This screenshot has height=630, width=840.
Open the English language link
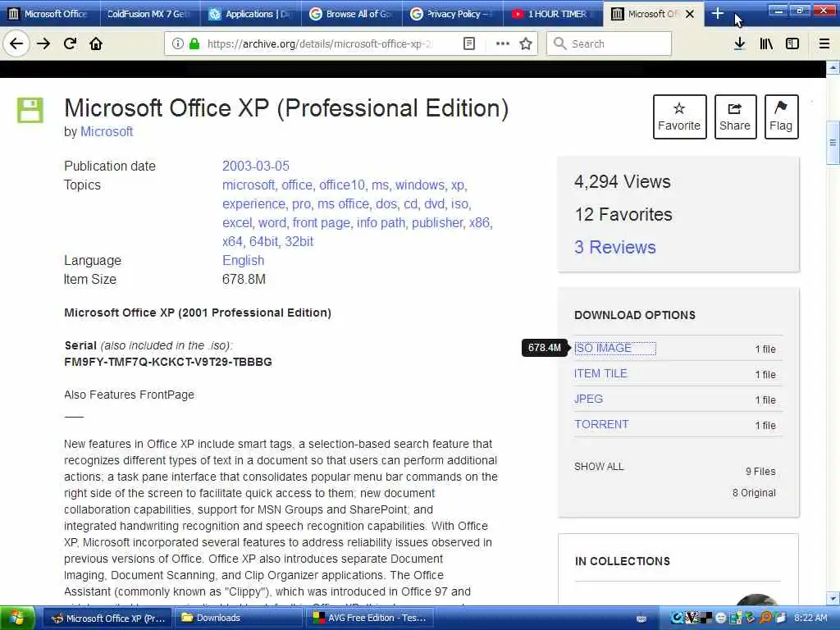243,260
